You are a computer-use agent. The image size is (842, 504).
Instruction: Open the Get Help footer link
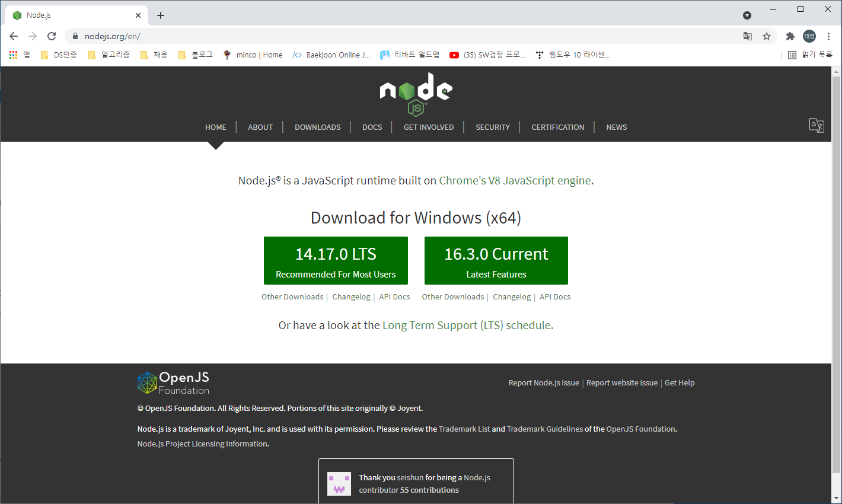680,382
